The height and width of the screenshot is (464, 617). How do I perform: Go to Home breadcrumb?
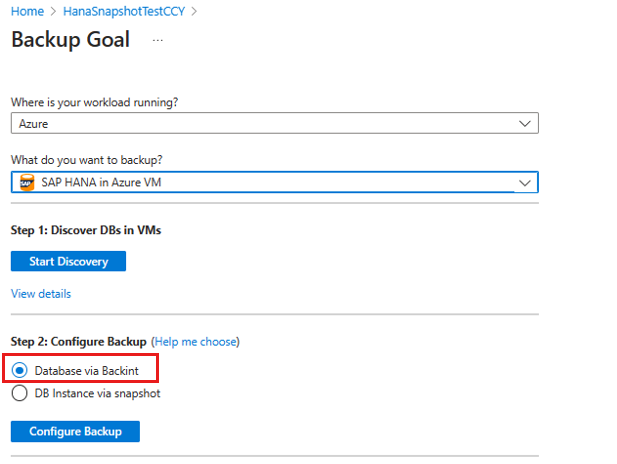(x=27, y=11)
